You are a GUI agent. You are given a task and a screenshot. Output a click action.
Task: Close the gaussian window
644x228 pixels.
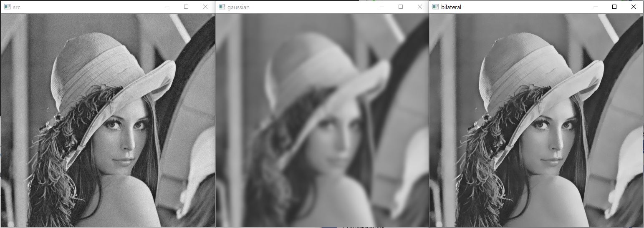(419, 7)
